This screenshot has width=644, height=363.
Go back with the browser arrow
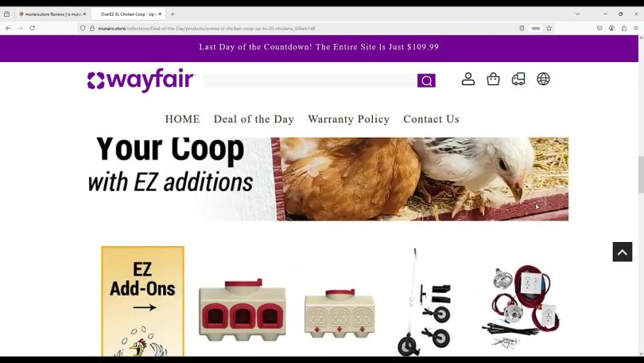pyautogui.click(x=8, y=29)
